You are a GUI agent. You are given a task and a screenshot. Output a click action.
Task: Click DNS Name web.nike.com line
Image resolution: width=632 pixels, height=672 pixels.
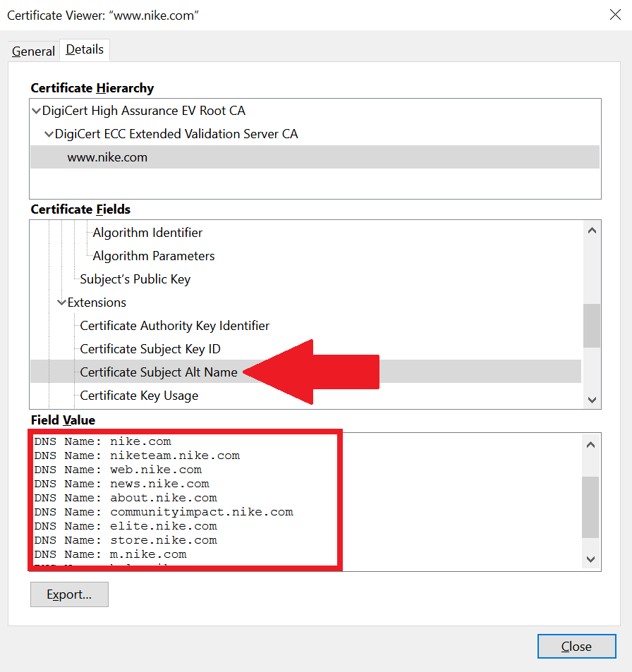pos(118,470)
